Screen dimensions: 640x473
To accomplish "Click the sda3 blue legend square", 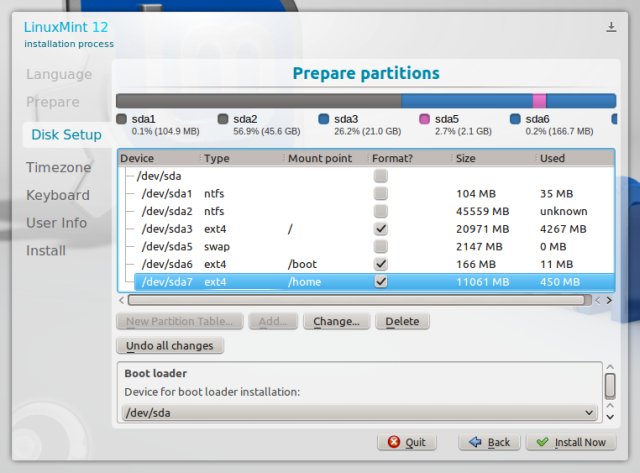I will (x=324, y=119).
